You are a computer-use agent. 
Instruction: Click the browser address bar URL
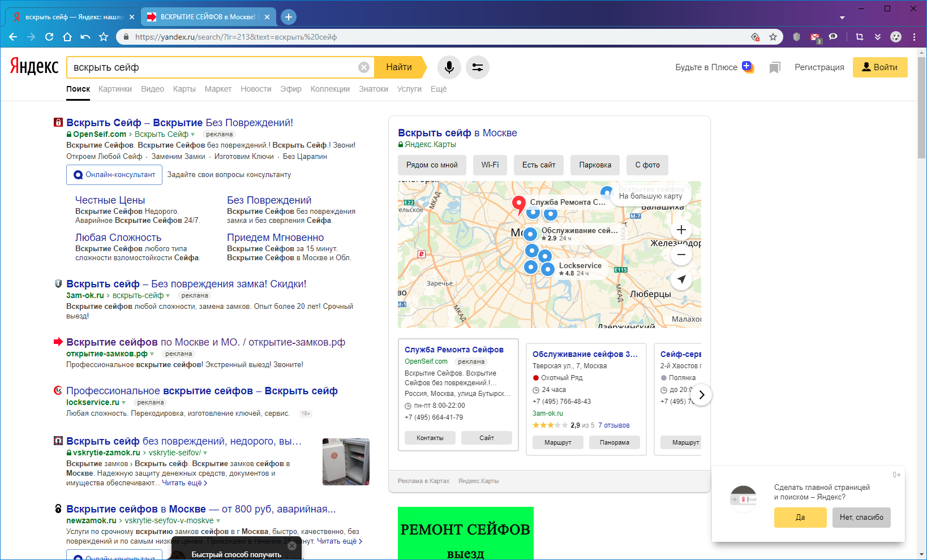(x=236, y=37)
